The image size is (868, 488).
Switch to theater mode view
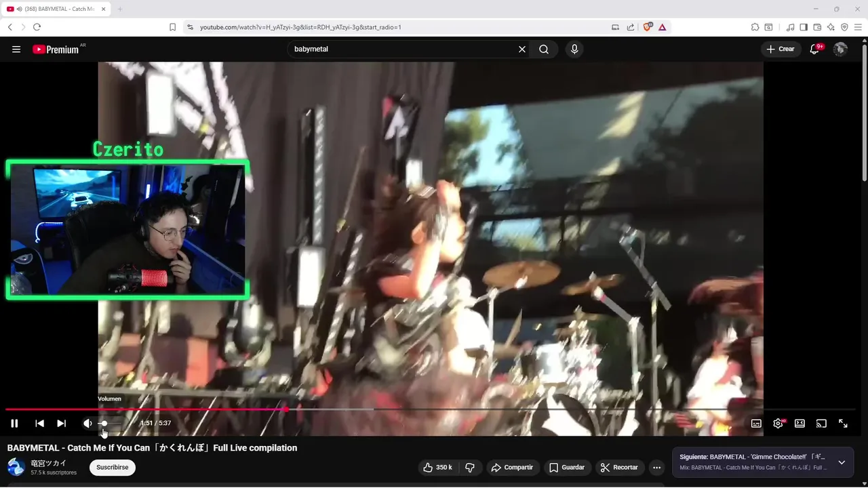click(x=800, y=423)
